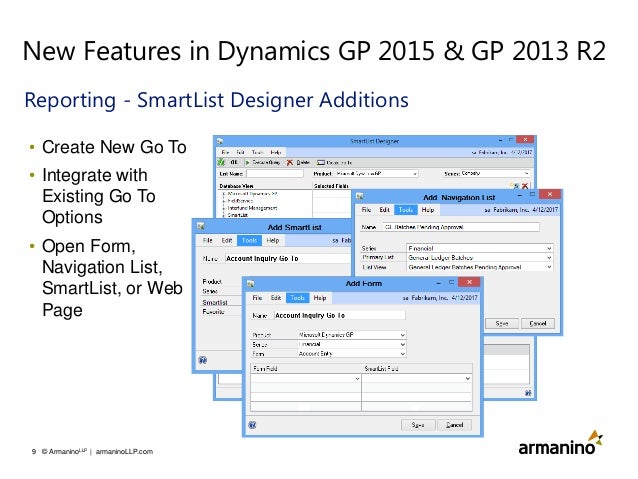Image resolution: width=638 pixels, height=479 pixels.
Task: Click Save in the Add Navigation List window
Action: [x=502, y=324]
